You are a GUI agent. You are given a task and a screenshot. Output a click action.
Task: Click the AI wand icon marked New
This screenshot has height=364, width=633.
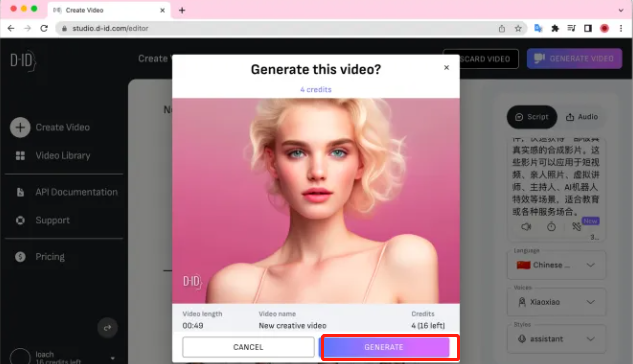point(576,226)
